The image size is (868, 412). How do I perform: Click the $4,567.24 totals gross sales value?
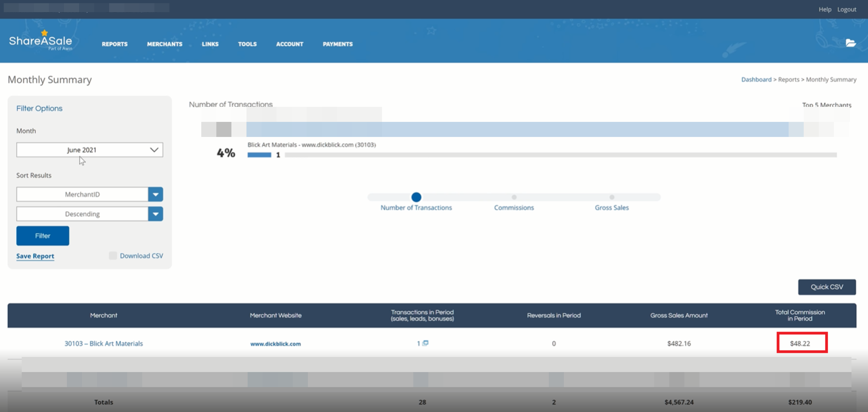679,402
